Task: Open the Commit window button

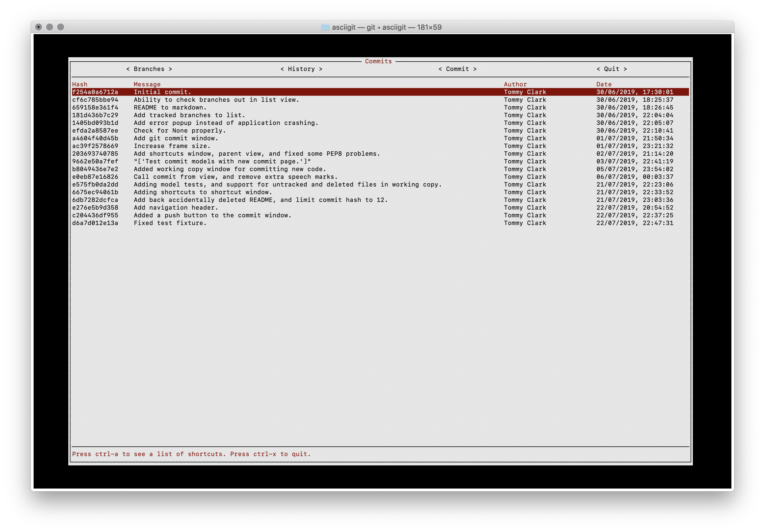Action: pos(457,69)
